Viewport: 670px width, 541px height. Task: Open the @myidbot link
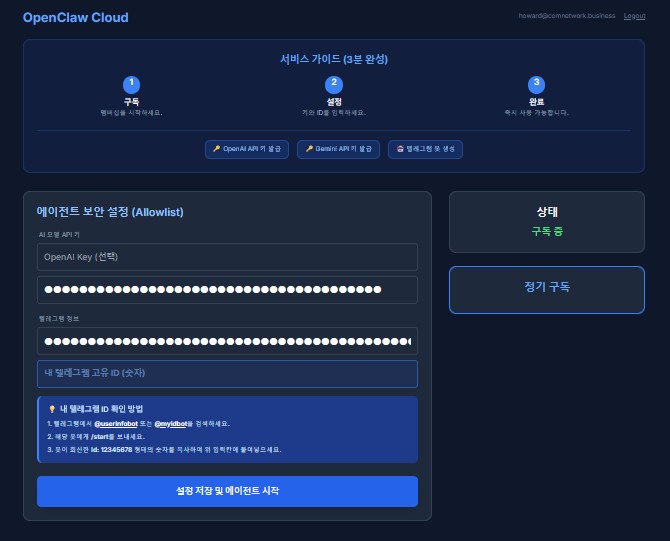pos(170,424)
